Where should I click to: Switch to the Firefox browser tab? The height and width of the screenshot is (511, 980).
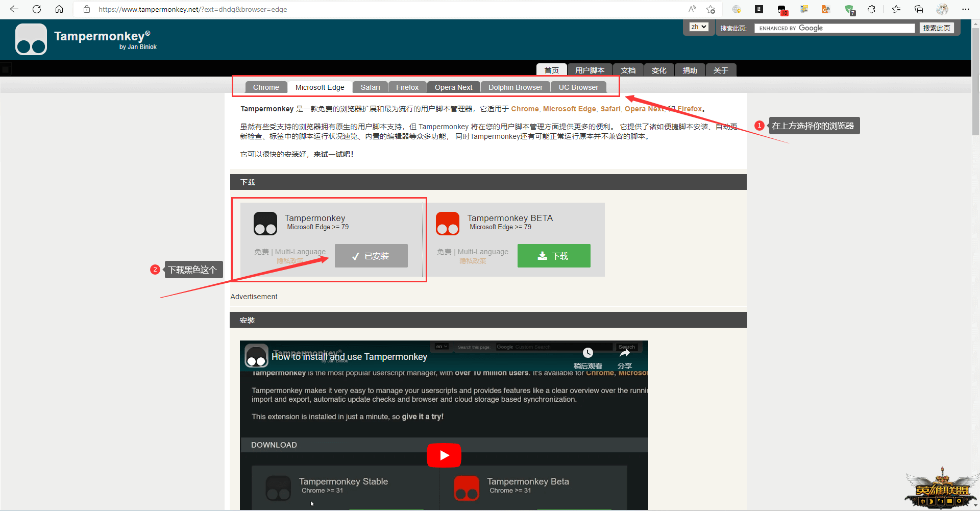point(407,87)
